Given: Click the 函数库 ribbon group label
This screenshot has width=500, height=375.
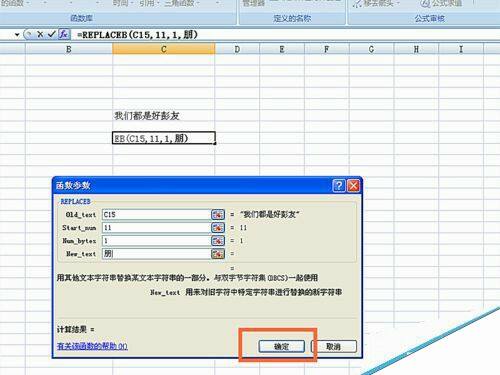Looking at the screenshot, I should tap(82, 18).
